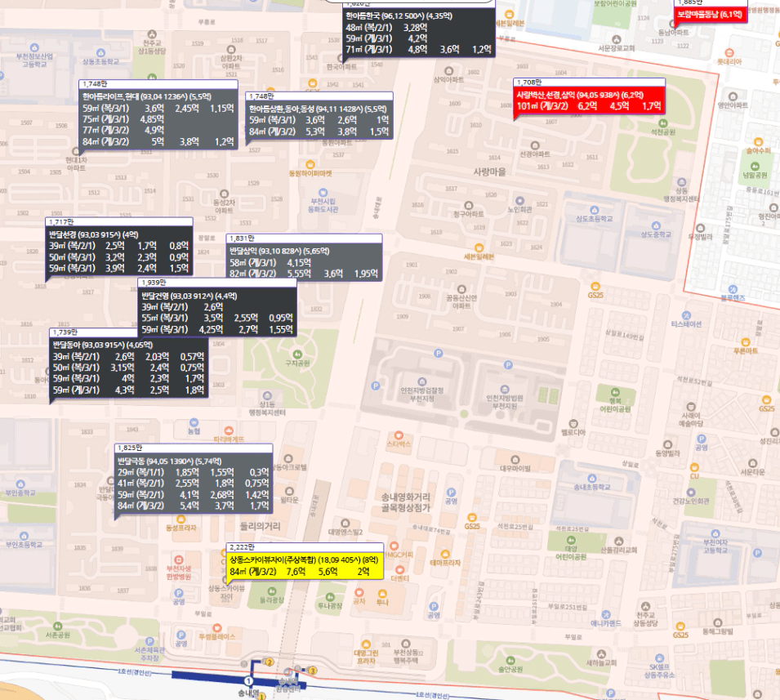Select the red 사랑벽산,선경,삼익 info box
Viewport: 780px width, 700px height.
click(589, 100)
